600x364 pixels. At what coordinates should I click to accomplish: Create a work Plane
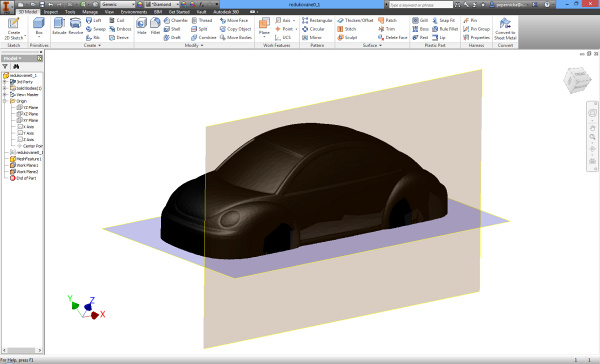pos(264,27)
